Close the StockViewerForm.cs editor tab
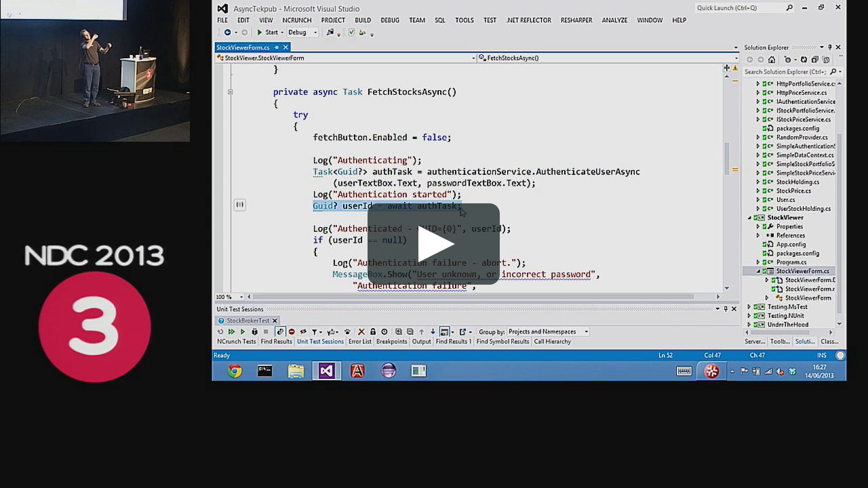Image resolution: width=868 pixels, height=488 pixels. coord(285,47)
